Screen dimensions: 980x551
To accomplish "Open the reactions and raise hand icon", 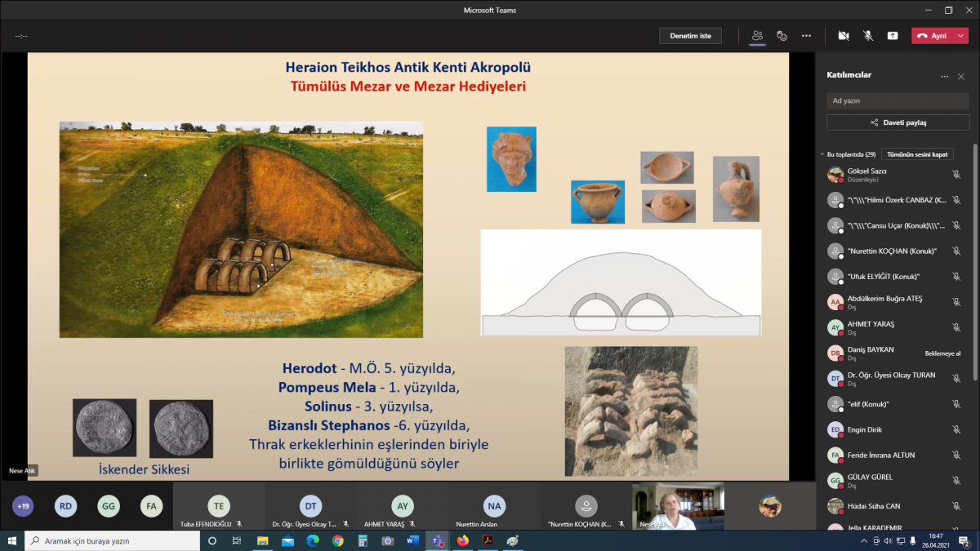I will point(782,36).
